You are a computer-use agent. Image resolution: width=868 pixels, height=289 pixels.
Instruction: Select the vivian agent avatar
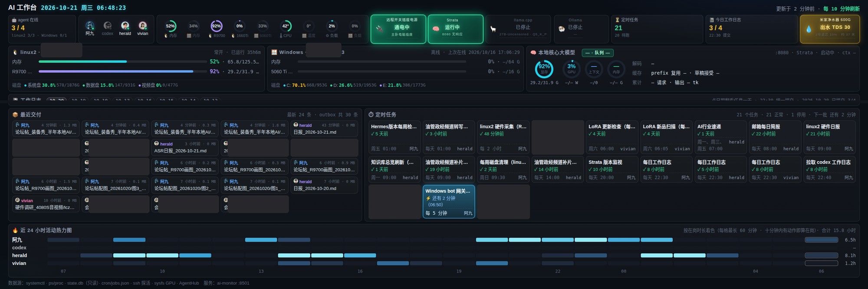pos(143,26)
